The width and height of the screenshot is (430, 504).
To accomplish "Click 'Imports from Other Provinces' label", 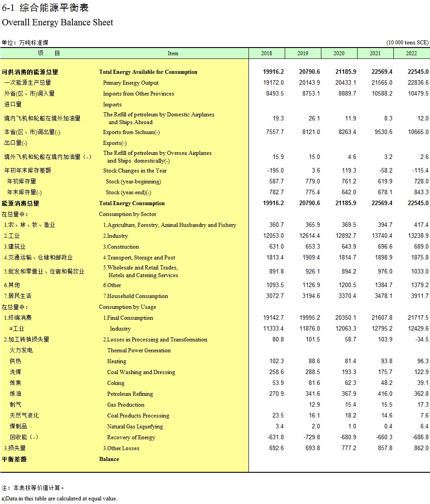I will (139, 94).
